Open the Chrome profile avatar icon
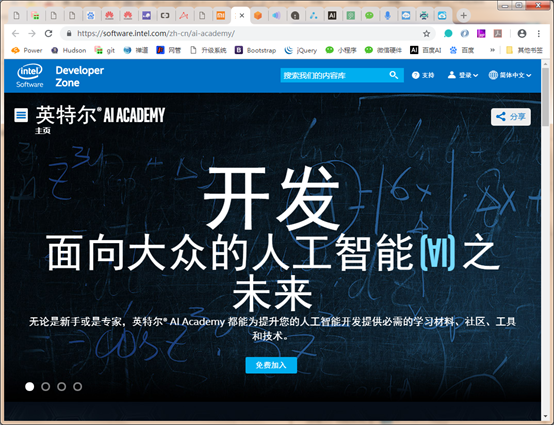The height and width of the screenshot is (425, 554). [x=521, y=34]
